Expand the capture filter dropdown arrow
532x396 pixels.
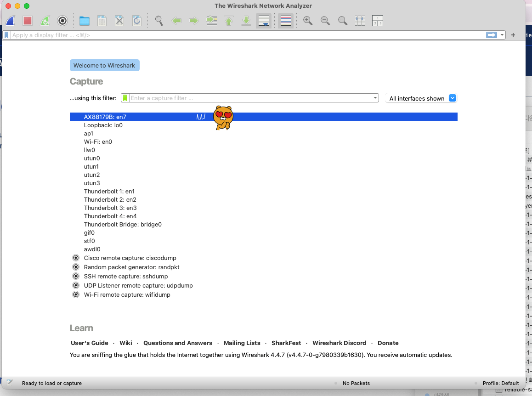click(375, 98)
